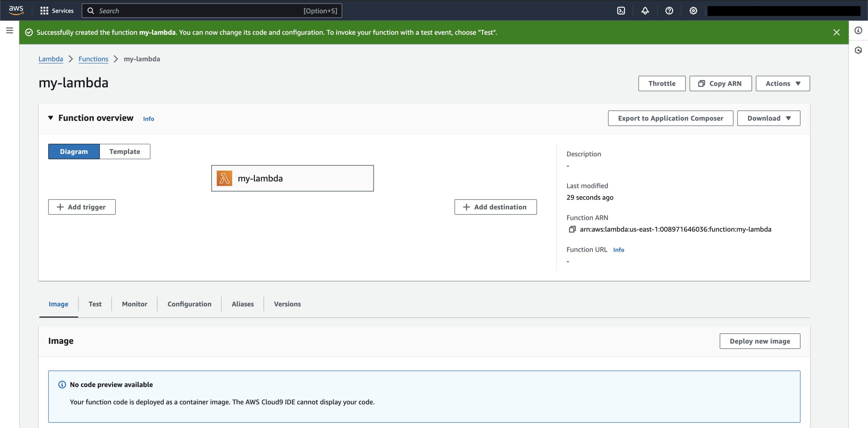The image size is (868, 428).
Task: Switch to the Image tab
Action: point(58,304)
